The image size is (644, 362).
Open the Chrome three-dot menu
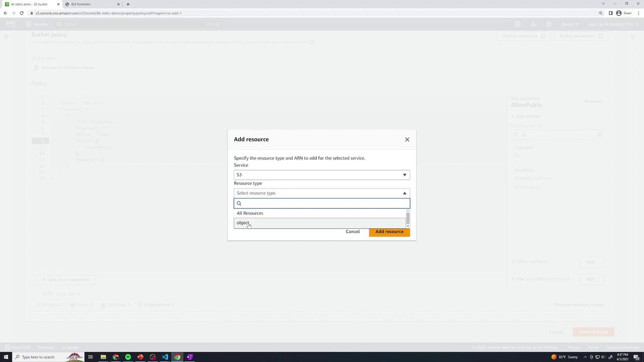click(638, 13)
